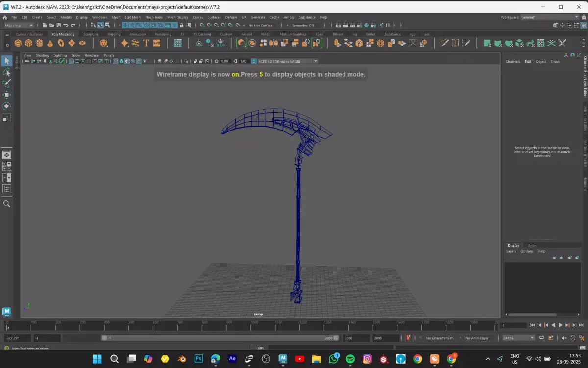Select the Paint Selection tool in toolbox
This screenshot has width=588, height=368.
coord(7,83)
